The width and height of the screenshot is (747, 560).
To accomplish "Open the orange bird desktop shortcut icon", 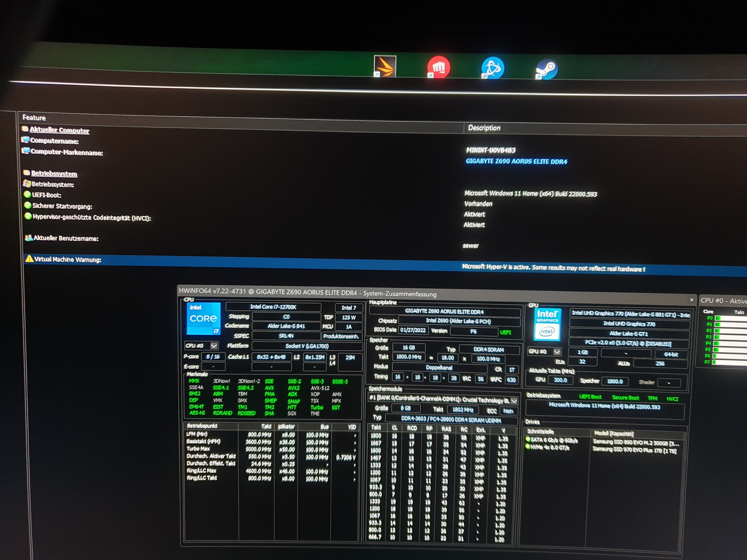I will [x=385, y=66].
